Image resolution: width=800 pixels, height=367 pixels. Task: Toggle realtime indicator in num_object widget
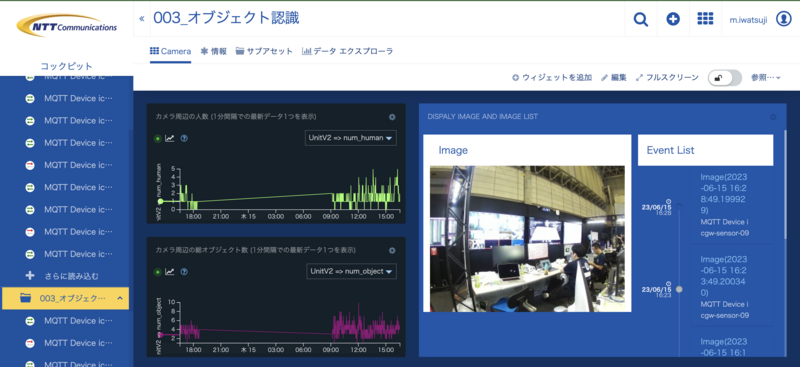pos(158,272)
